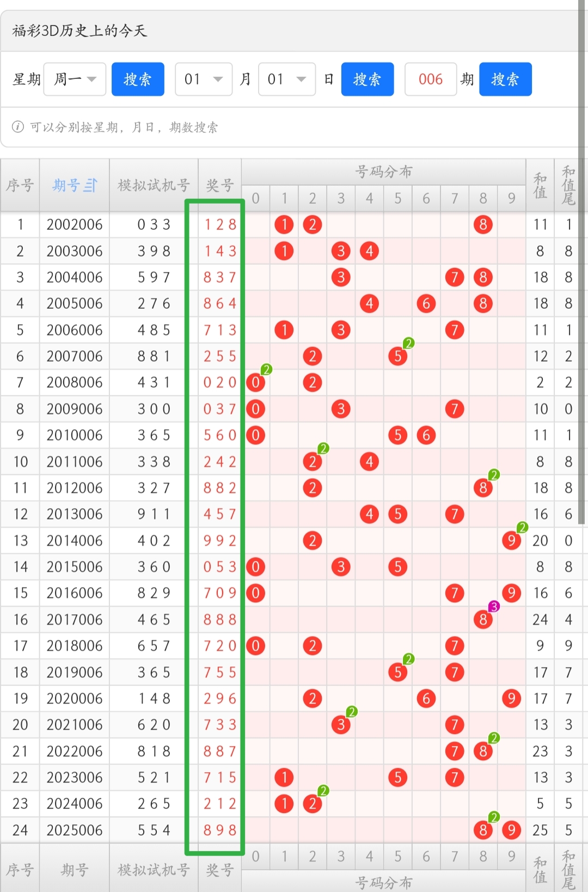Viewport: 588px width, 892px height.
Task: Click red ball 5 in row 2007006
Action: [398, 357]
